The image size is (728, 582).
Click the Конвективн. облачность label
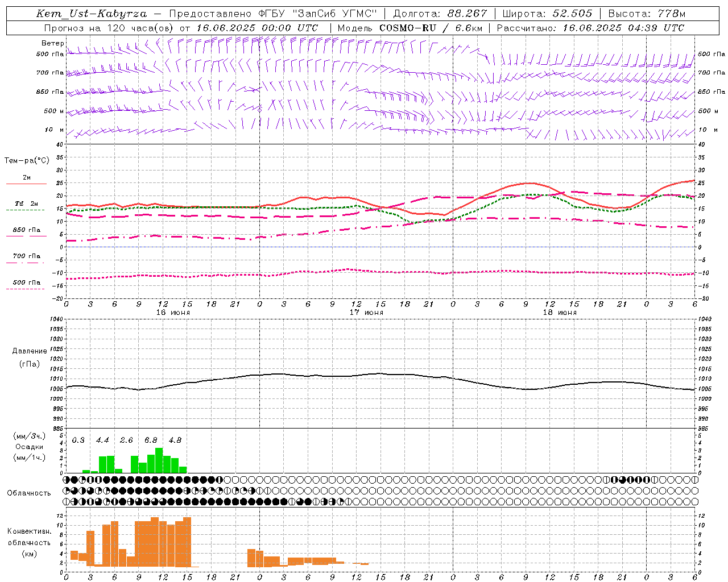(29, 537)
